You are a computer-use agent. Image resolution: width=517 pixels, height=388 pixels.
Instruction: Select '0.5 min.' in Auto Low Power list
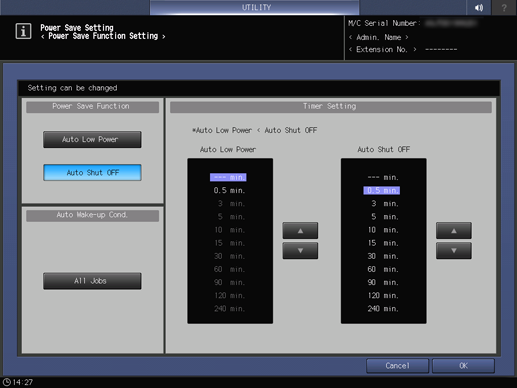(229, 190)
